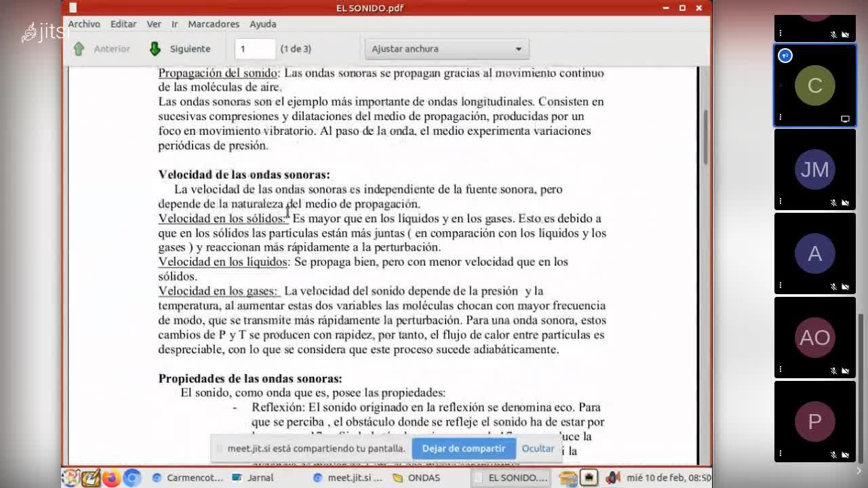Click the screen share icon on C

(x=846, y=119)
